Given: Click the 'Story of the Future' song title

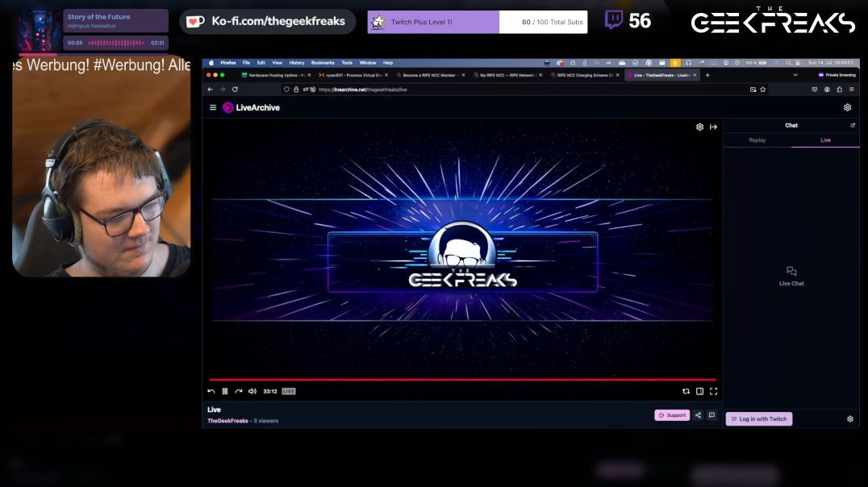Looking at the screenshot, I should coord(98,17).
